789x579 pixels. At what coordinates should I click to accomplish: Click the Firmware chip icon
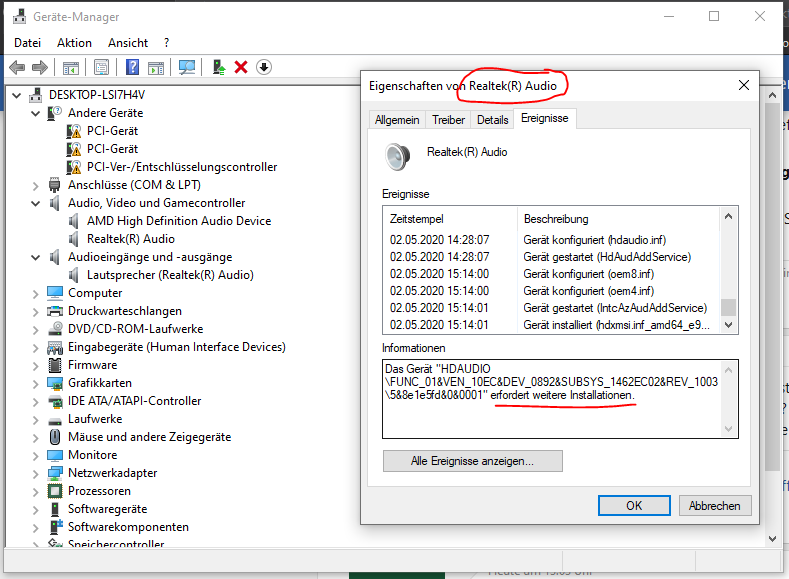(x=54, y=365)
